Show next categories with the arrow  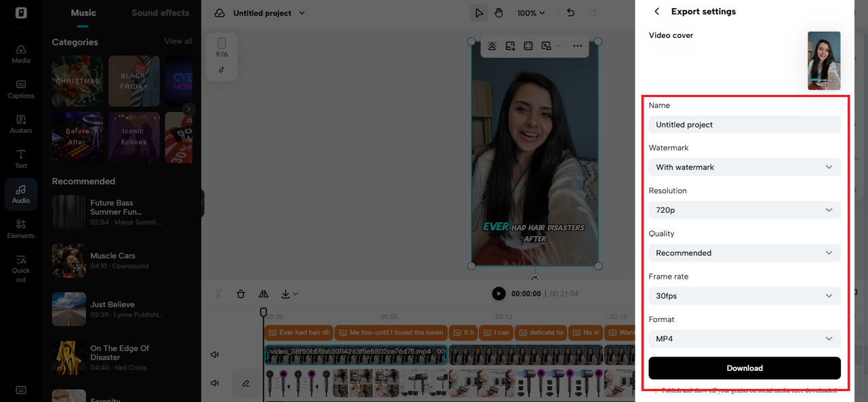coord(189,108)
